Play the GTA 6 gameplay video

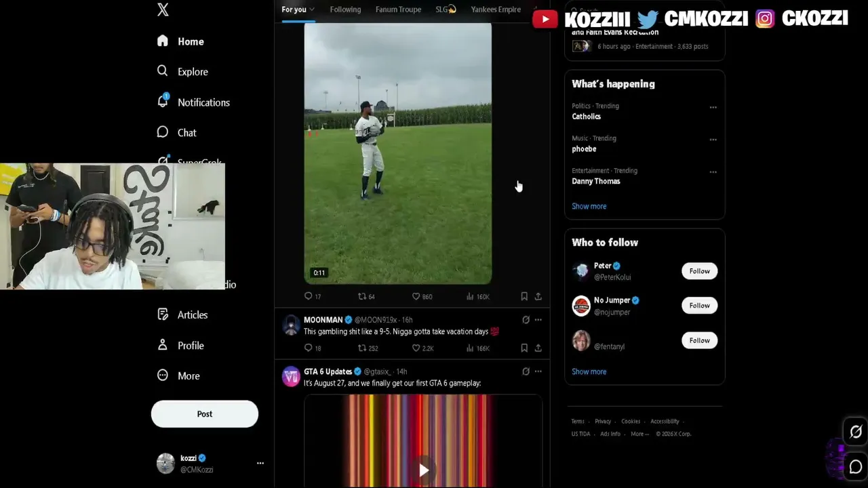pyautogui.click(x=423, y=470)
